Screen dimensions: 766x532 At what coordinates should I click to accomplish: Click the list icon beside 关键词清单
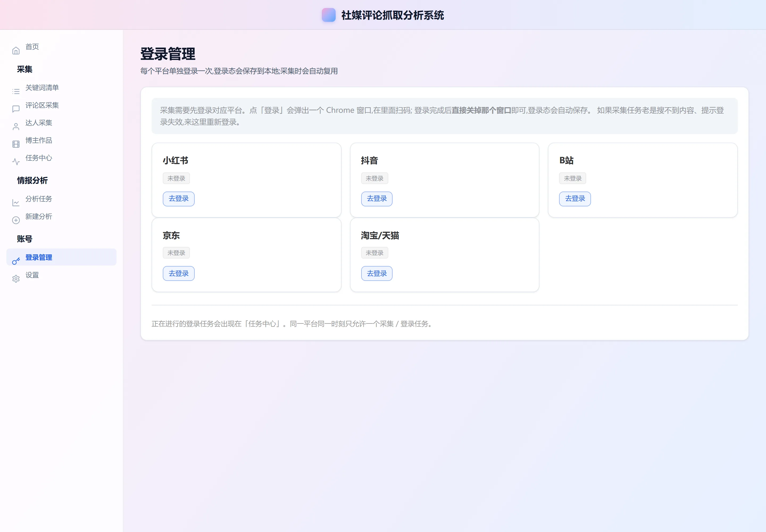coord(16,91)
